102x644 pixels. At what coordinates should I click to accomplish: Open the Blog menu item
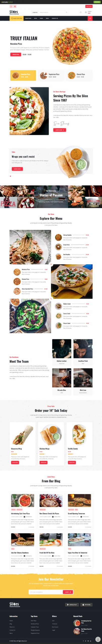(35, 18)
